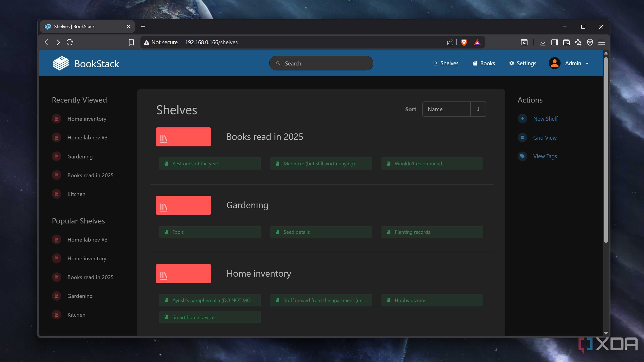Image resolution: width=644 pixels, height=362 pixels.
Task: Open the Hobby gizmos book
Action: click(x=432, y=300)
